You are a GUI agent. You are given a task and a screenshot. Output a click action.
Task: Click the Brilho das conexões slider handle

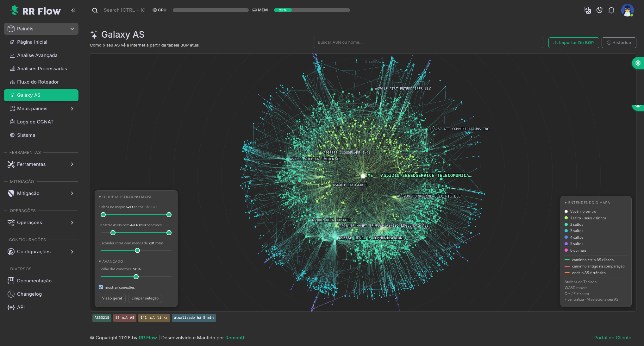point(136,277)
